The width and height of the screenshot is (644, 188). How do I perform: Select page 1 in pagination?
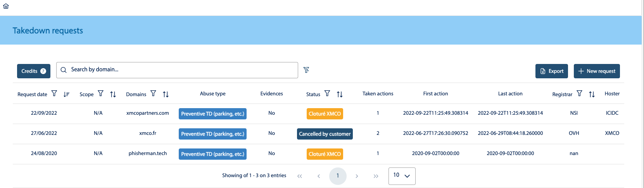pos(338,176)
